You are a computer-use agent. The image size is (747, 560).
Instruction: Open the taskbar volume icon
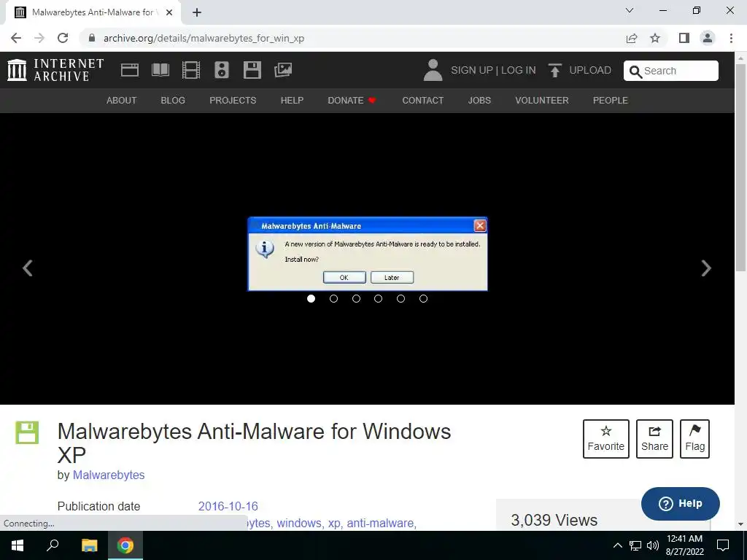point(653,545)
